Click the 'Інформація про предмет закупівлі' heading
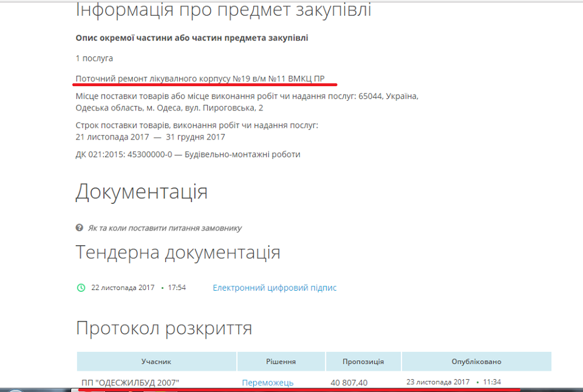 coord(223,10)
